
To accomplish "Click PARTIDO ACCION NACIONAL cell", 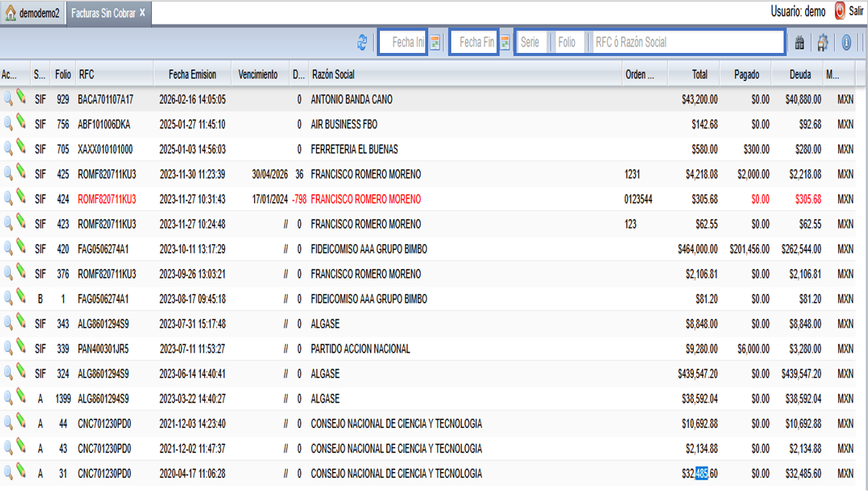I will click(x=361, y=349).
